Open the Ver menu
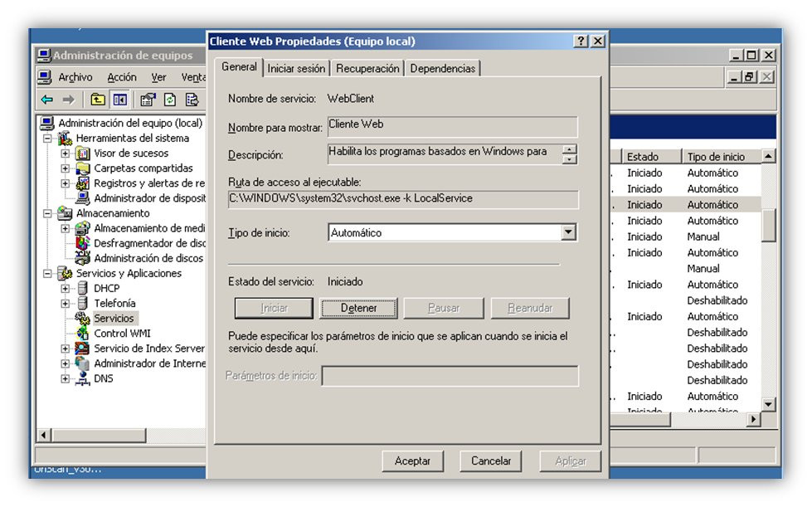This screenshot has width=812, height=507. click(x=158, y=77)
